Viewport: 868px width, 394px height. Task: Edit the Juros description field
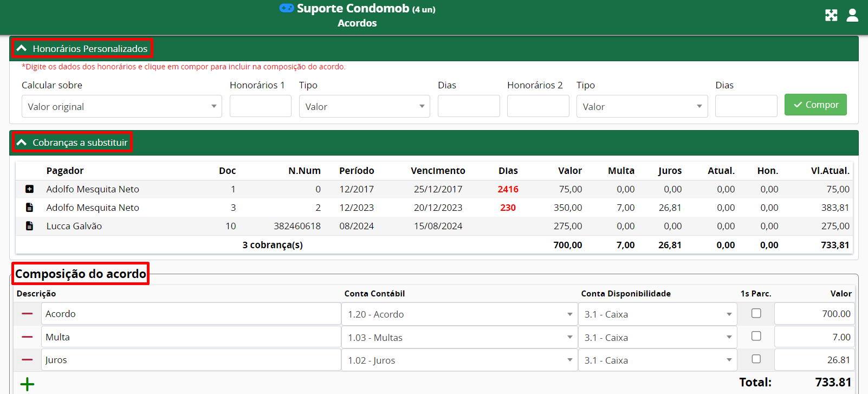tap(191, 360)
